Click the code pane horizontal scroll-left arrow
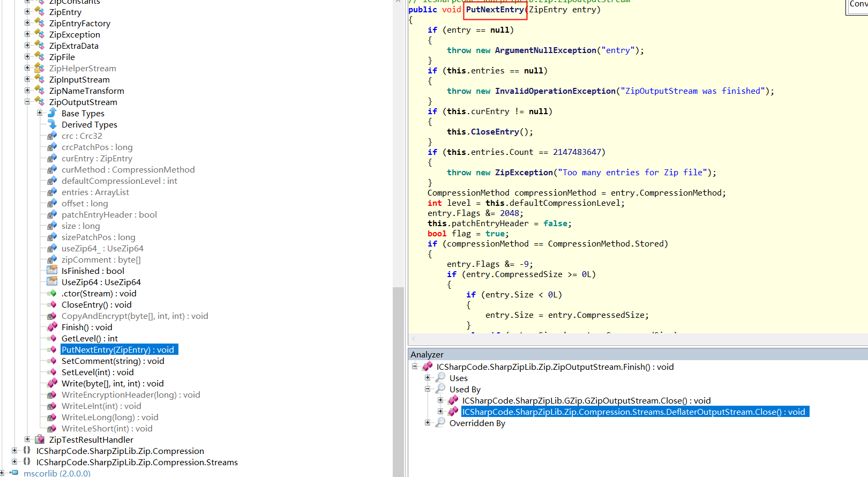The height and width of the screenshot is (477, 868). (414, 338)
